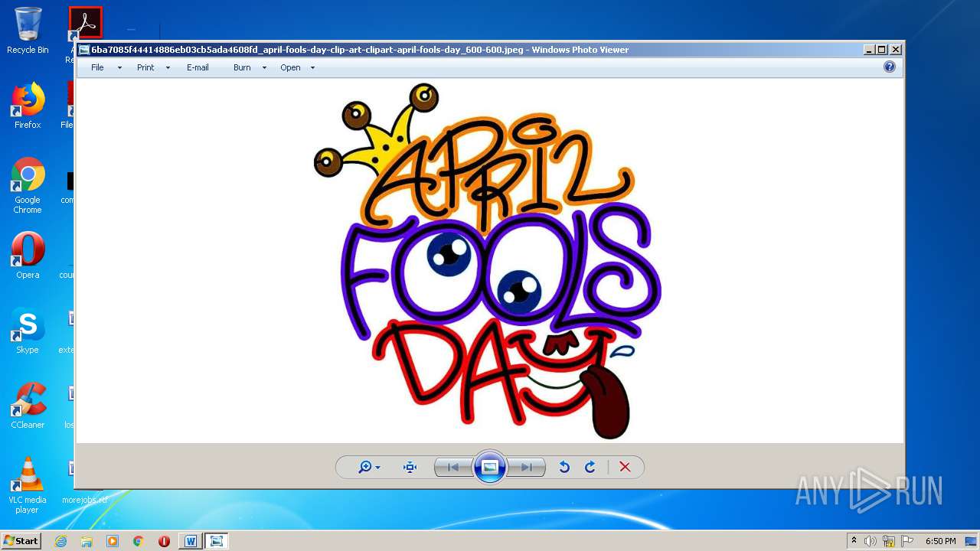980x551 pixels.
Task: Launch CCleaner from desktop
Action: 28,406
